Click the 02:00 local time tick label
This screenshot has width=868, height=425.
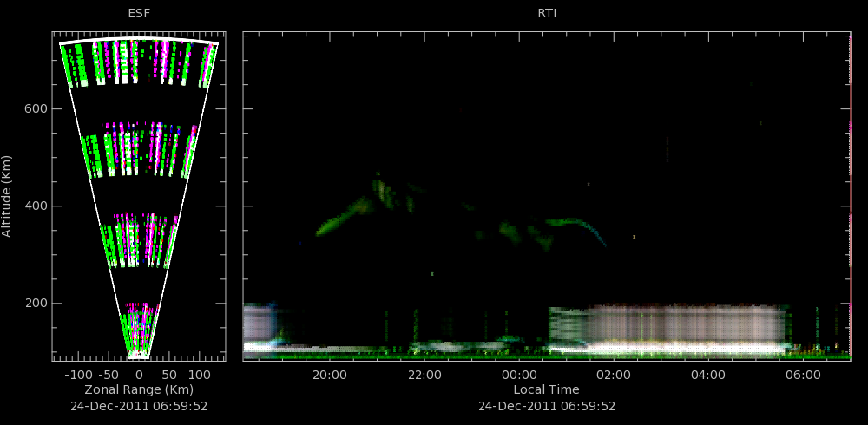click(614, 375)
